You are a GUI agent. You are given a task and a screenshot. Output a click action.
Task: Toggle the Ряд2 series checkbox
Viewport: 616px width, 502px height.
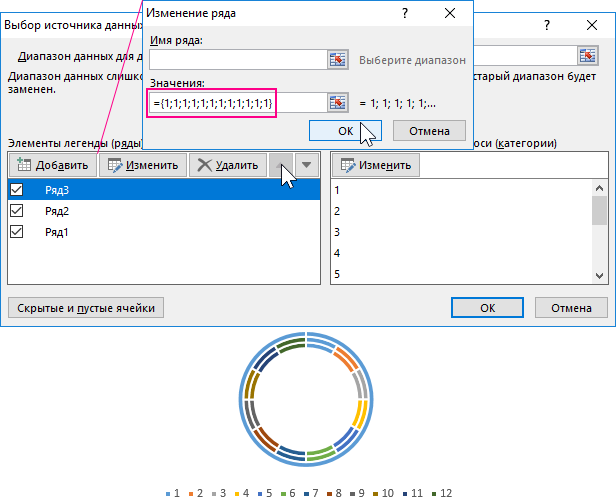click(16, 211)
